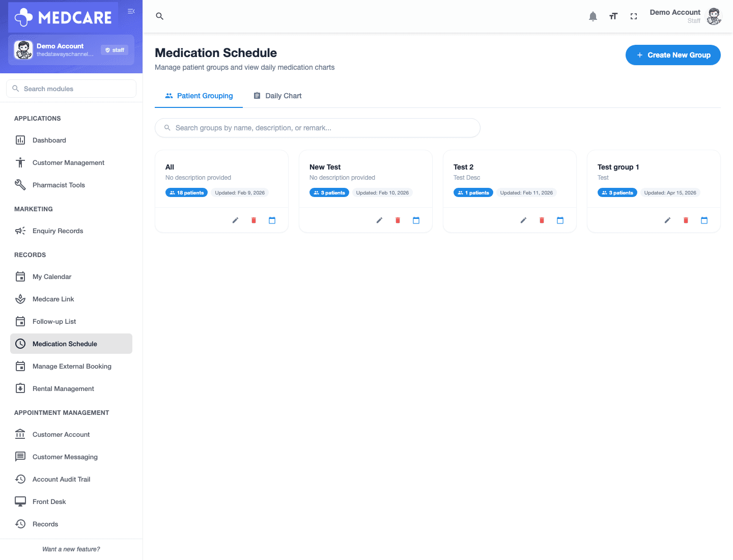733x560 pixels.
Task: Click the red trash icon on New Test card
Action: (x=398, y=220)
